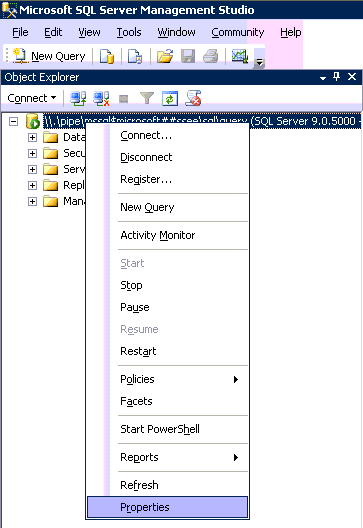Screen dimensions: 363x528
Task: Expand the Server Objects folder node
Action: pyautogui.click(x=32, y=169)
